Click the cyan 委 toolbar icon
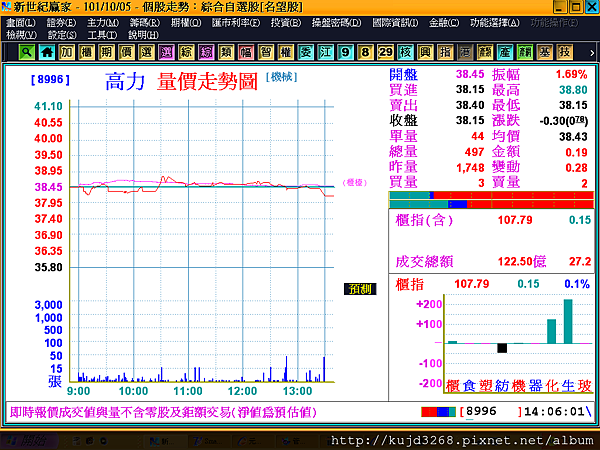This screenshot has height=450, width=600. (x=306, y=52)
